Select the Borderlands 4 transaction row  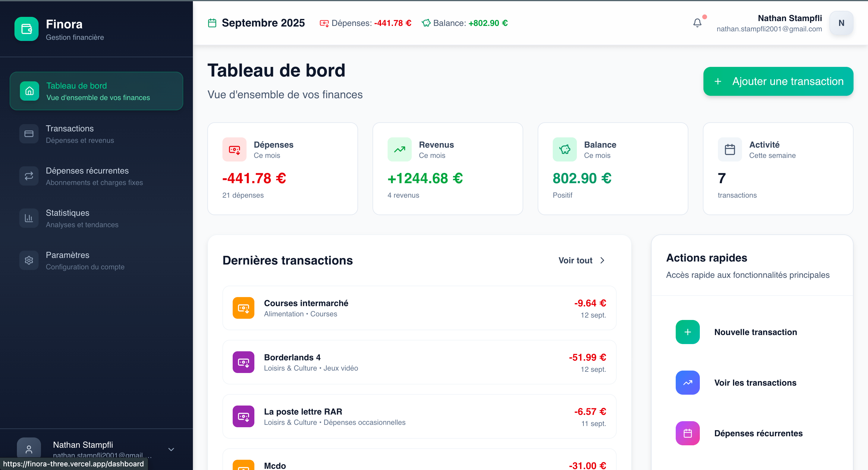[x=419, y=362]
